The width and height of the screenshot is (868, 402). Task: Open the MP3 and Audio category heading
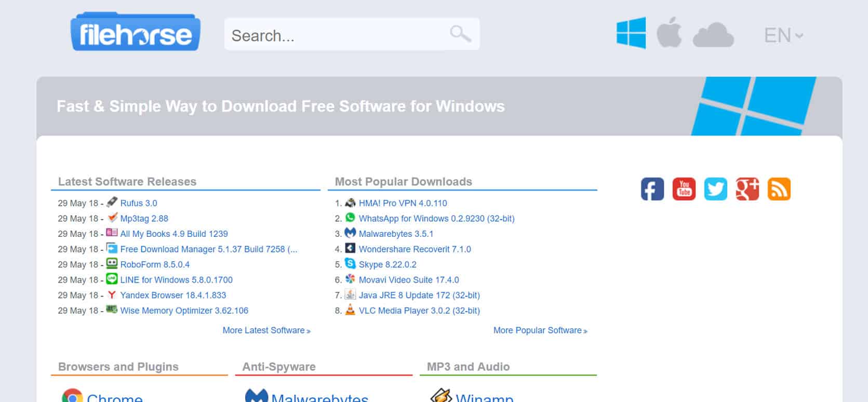(x=468, y=367)
